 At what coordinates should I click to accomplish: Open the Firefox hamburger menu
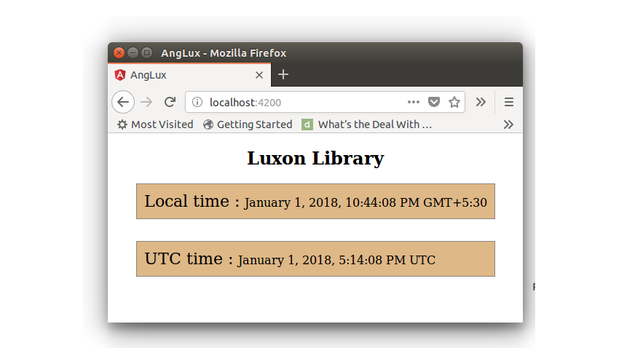[509, 102]
